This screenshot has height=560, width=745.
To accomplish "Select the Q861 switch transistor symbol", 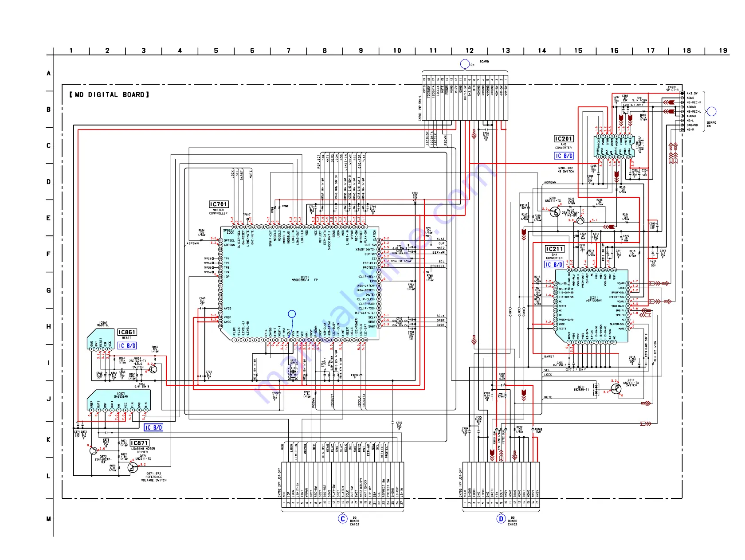I will (153, 369).
